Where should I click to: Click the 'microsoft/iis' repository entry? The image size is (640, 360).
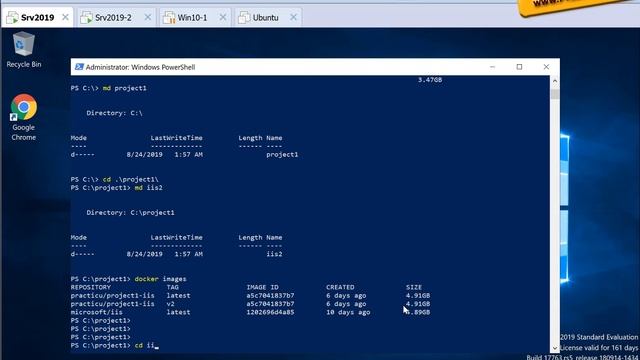(97, 312)
